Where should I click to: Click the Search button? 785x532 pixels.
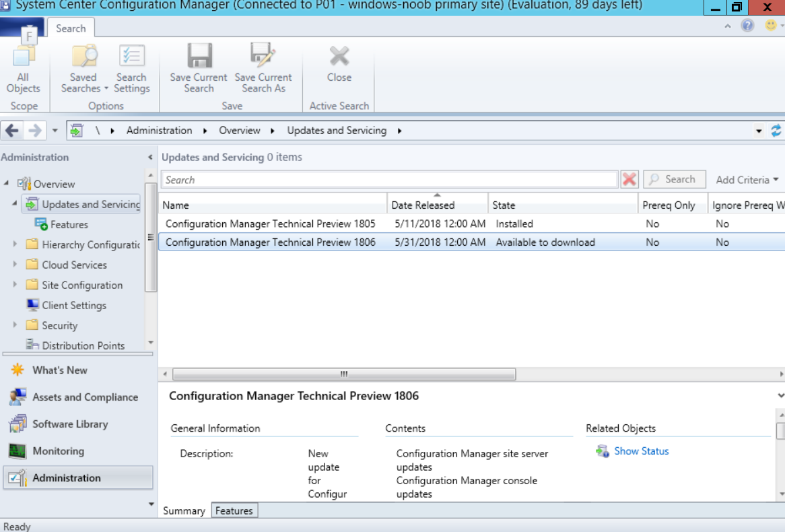pyautogui.click(x=675, y=179)
